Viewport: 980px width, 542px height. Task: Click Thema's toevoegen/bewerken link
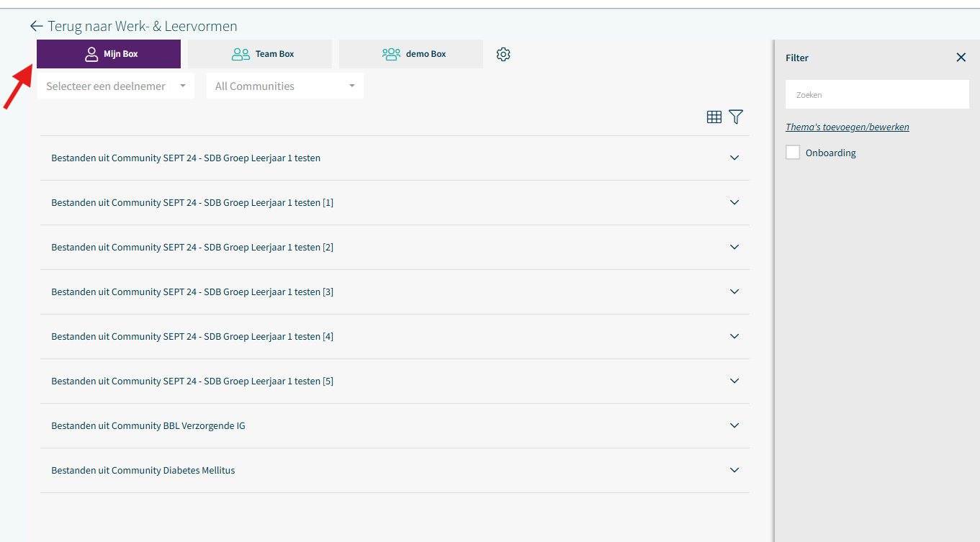(848, 127)
